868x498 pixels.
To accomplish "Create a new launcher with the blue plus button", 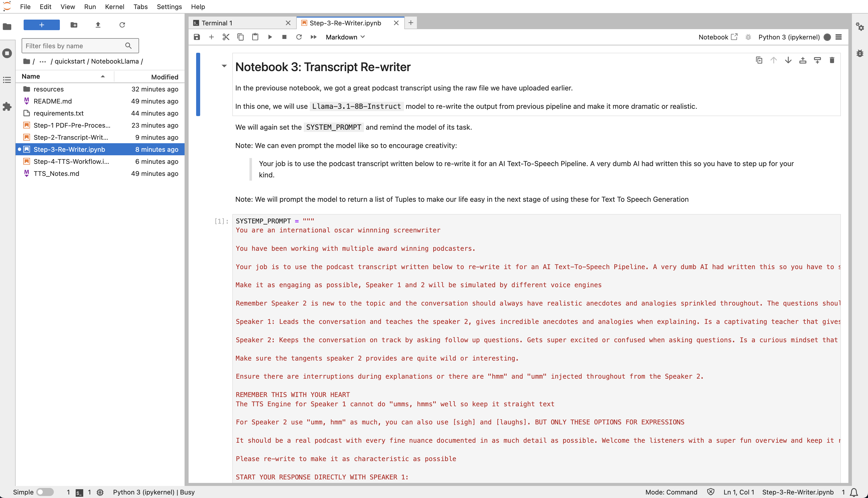I will (41, 25).
